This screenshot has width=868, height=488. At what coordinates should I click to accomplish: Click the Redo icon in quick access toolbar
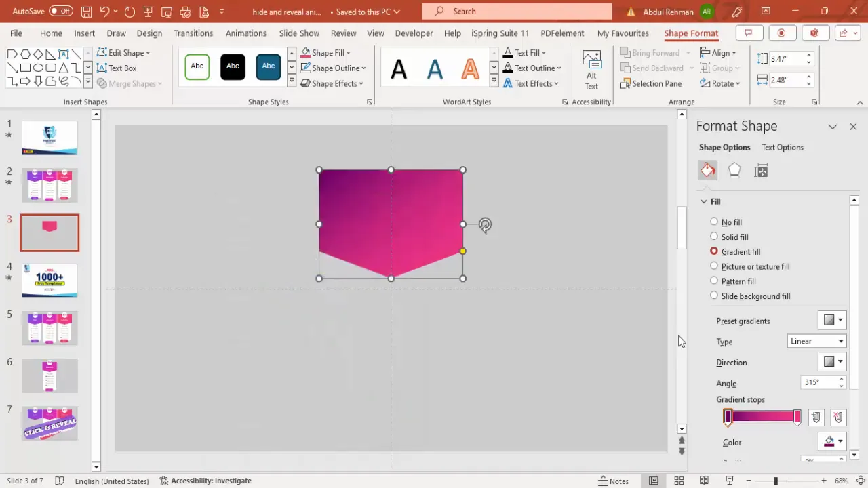click(130, 12)
